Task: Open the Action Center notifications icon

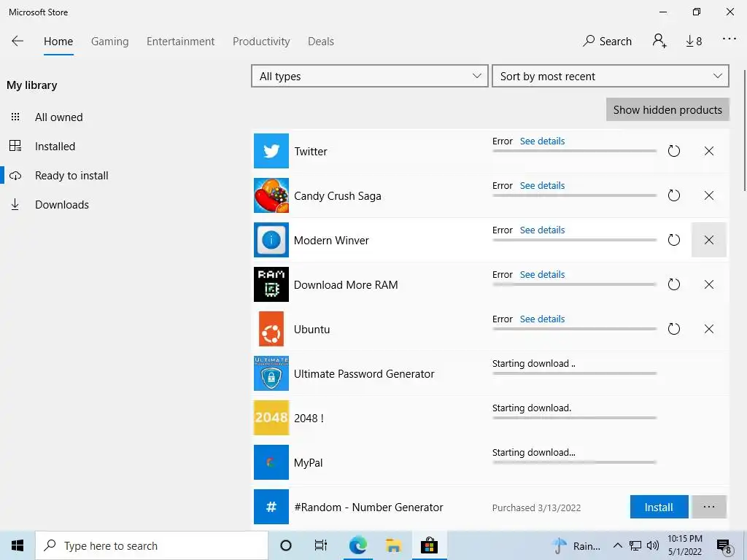Action: pyautogui.click(x=724, y=547)
